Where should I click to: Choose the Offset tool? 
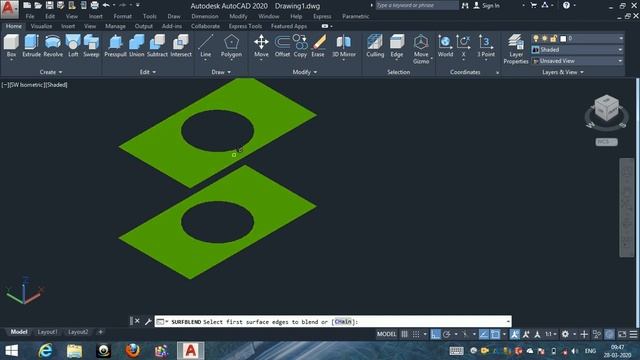[x=282, y=45]
